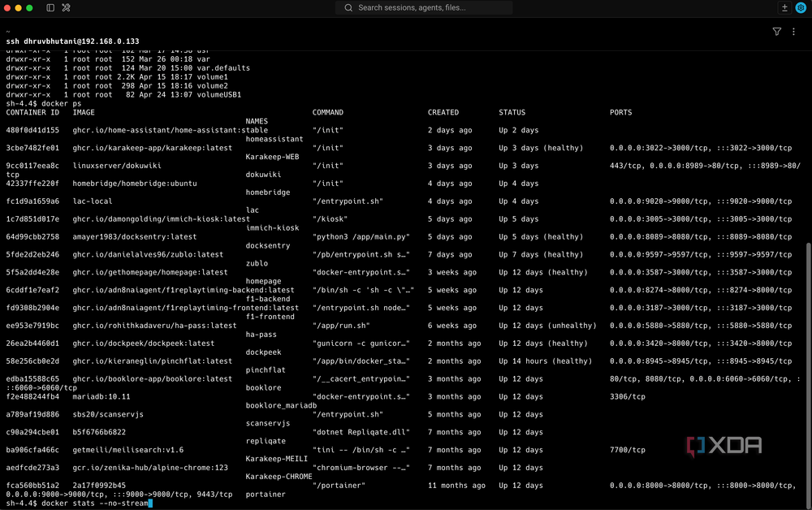Open the tools wrench icon
This screenshot has width=812, height=510.
click(x=66, y=8)
